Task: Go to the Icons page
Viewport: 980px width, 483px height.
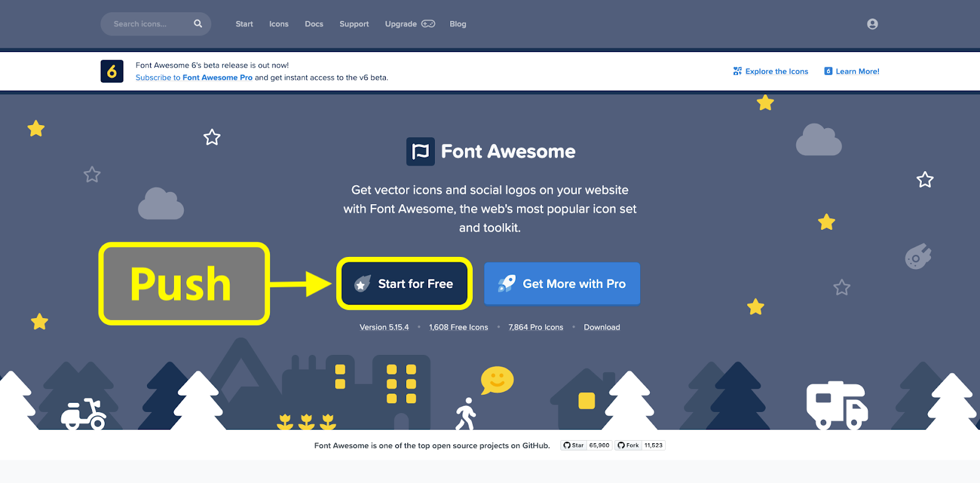Action: point(279,24)
